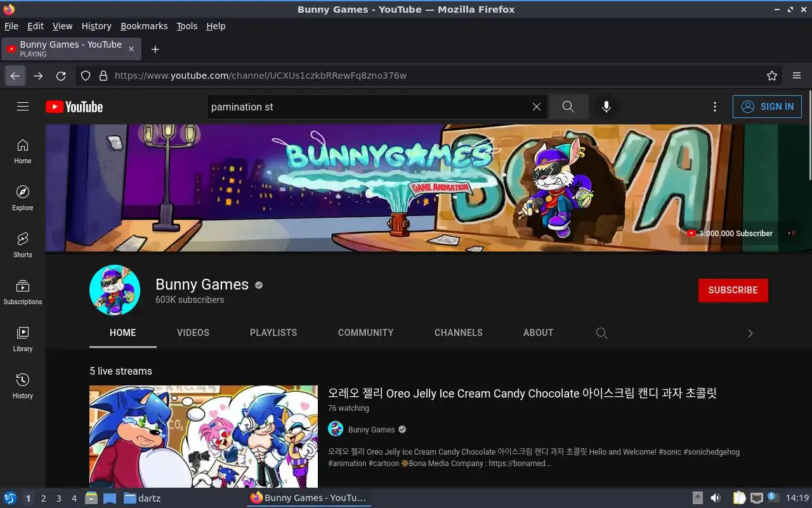Open tracking protection shield panel
This screenshot has width=812, height=508.
(86, 76)
